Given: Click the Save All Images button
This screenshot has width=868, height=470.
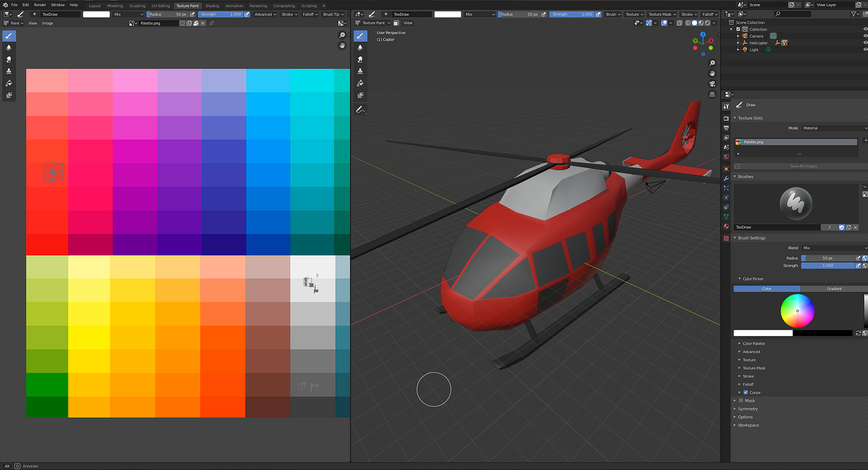Looking at the screenshot, I should 803,166.
